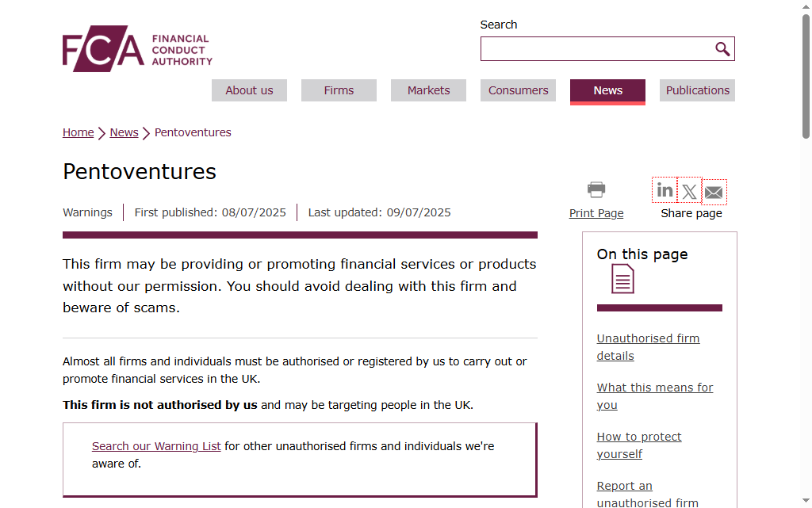Image resolution: width=812 pixels, height=508 pixels.
Task: Share page via email icon
Action: [x=714, y=192]
